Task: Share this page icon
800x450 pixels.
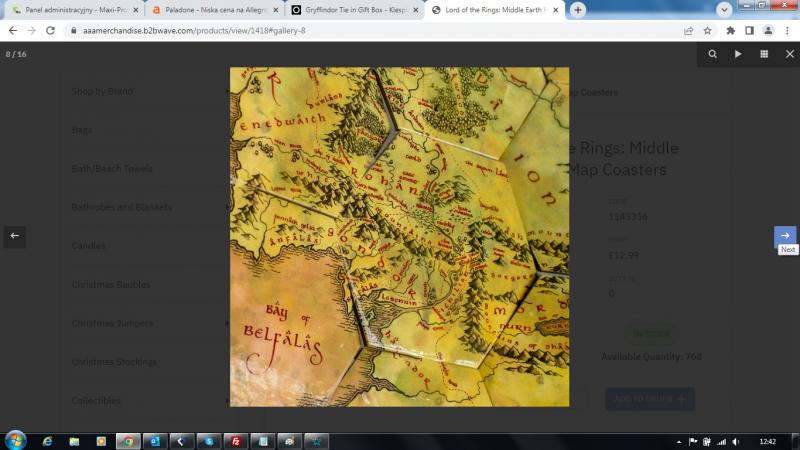Action: (x=688, y=31)
